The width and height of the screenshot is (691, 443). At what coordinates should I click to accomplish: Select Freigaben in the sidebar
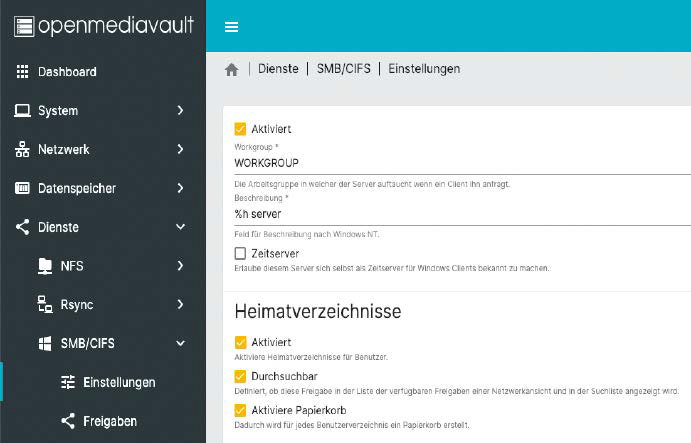pos(110,421)
